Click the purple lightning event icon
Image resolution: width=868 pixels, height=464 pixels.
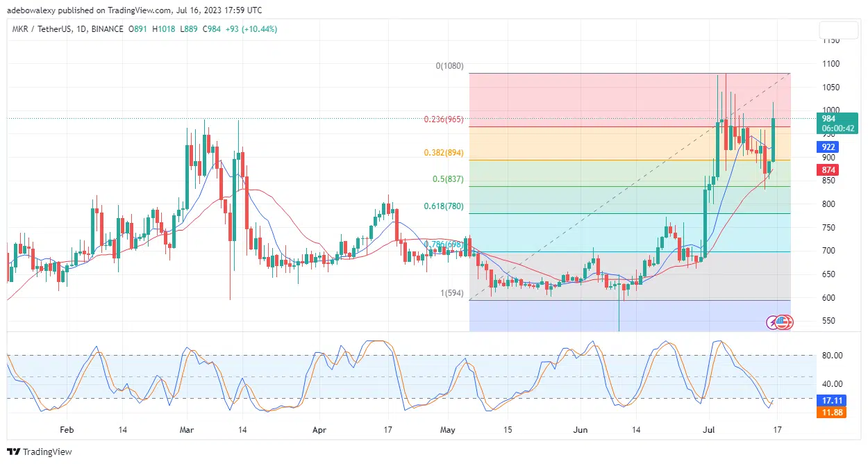point(772,322)
